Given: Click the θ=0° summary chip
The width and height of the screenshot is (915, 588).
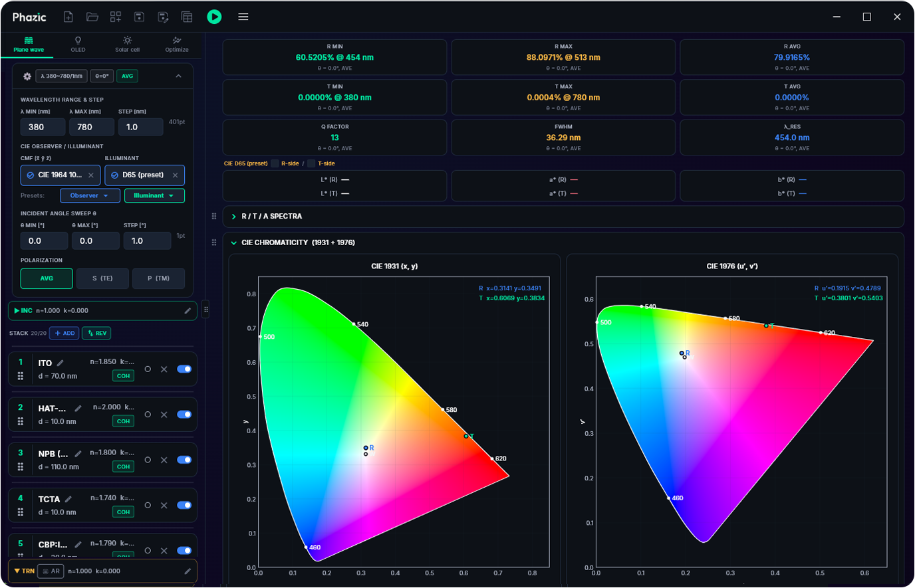Looking at the screenshot, I should pyautogui.click(x=102, y=76).
